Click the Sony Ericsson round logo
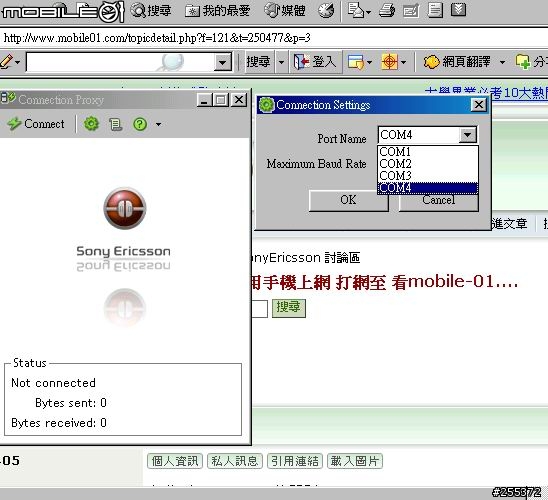The width and height of the screenshot is (548, 500). [x=125, y=208]
